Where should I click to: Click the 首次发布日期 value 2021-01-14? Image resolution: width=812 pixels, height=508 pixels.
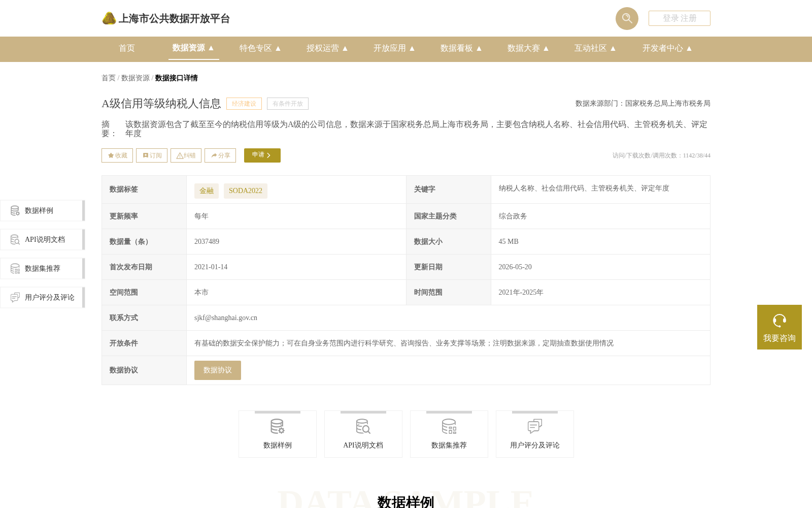pyautogui.click(x=211, y=267)
